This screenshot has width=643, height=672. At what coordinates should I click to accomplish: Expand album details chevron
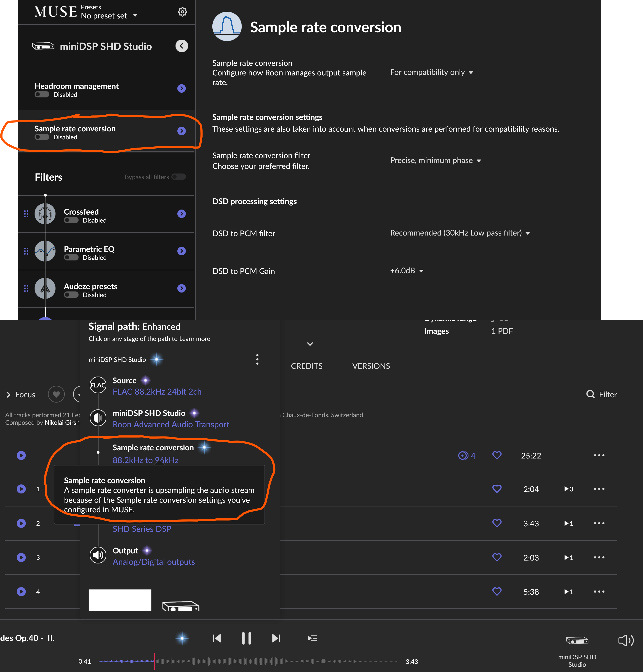[310, 344]
